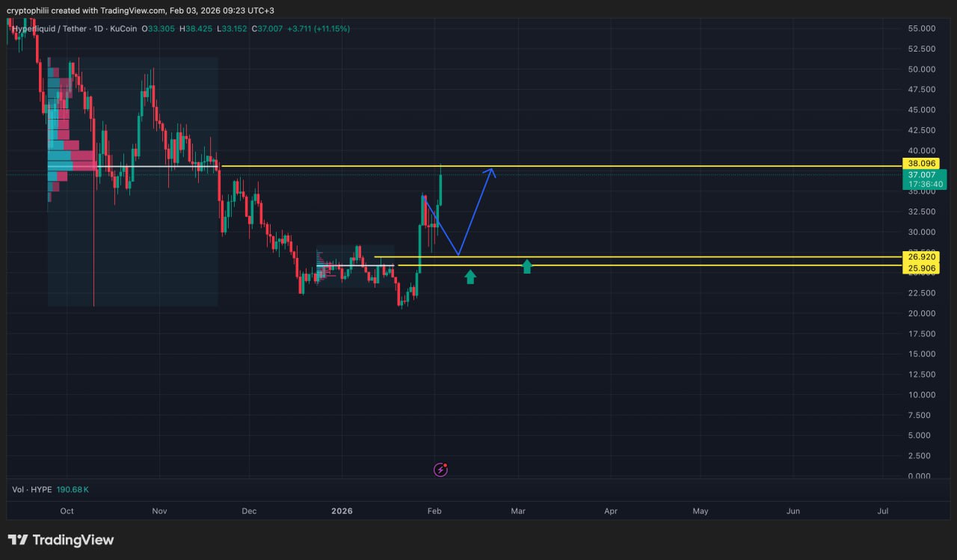Click the 35.000 price axis label
Viewport: 957px width, 560px height.
click(922, 191)
